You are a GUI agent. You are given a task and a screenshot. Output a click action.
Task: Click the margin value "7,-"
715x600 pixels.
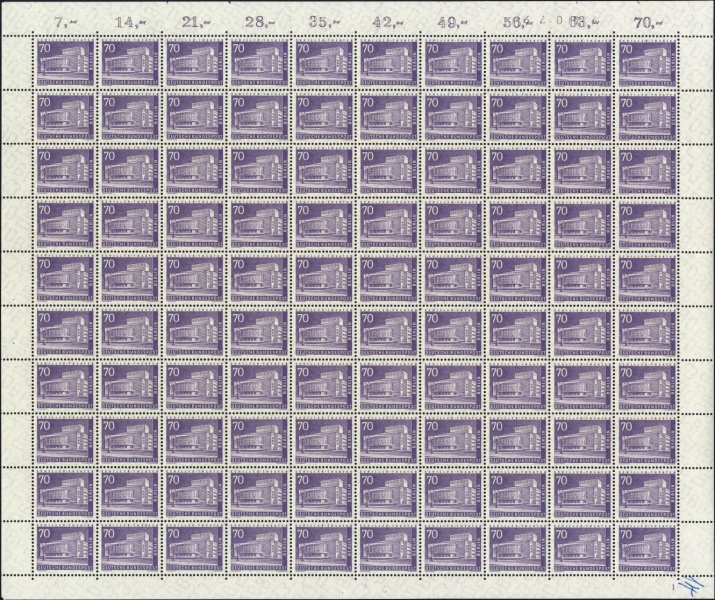click(x=64, y=22)
